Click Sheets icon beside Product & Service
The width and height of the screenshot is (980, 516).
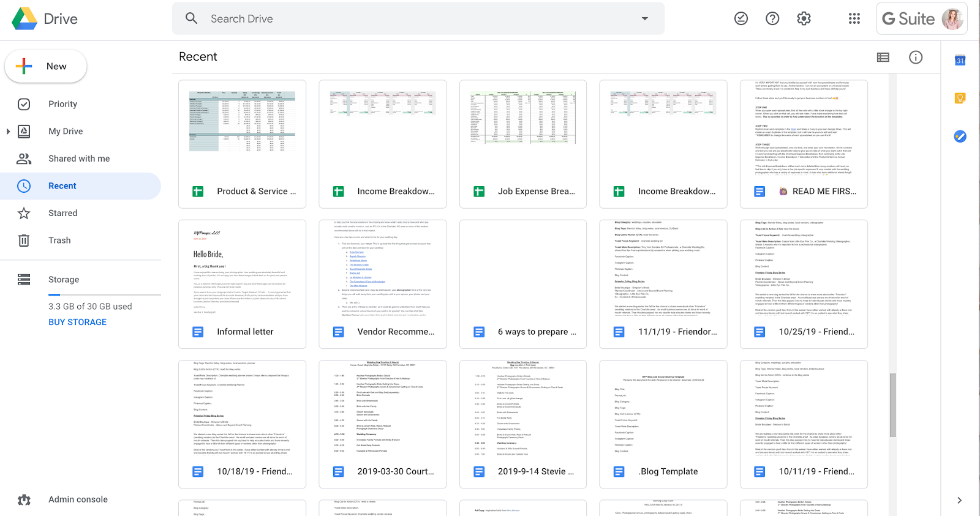pos(198,192)
